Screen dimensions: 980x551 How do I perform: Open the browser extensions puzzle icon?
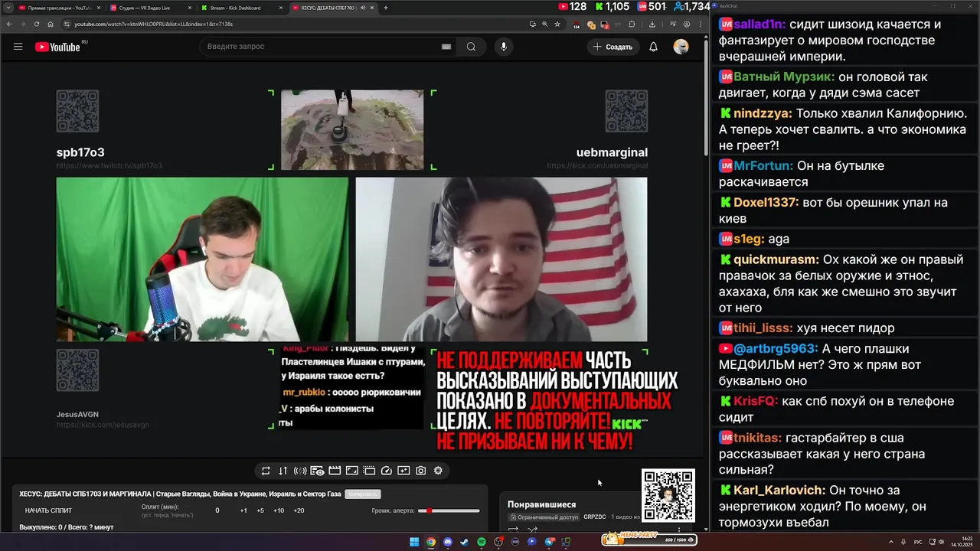coord(632,24)
